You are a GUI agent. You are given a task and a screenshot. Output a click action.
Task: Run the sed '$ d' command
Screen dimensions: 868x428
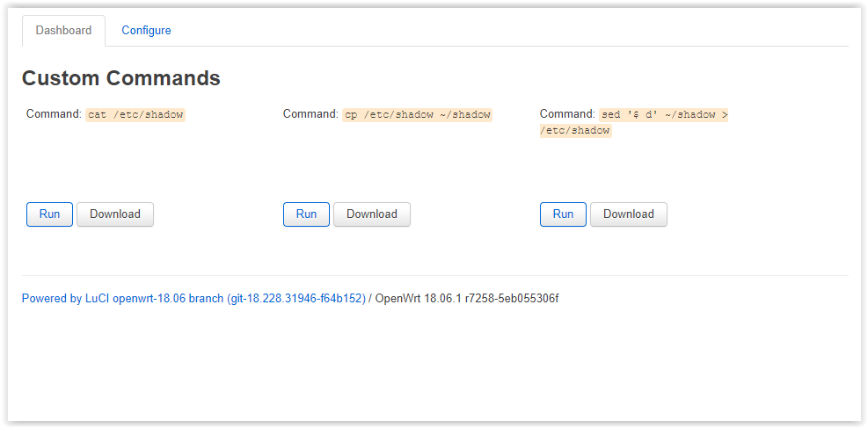[563, 214]
